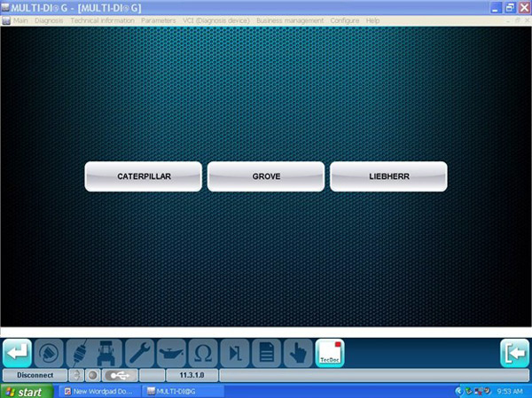
Task: Click the USB connection status icon
Action: coord(119,375)
